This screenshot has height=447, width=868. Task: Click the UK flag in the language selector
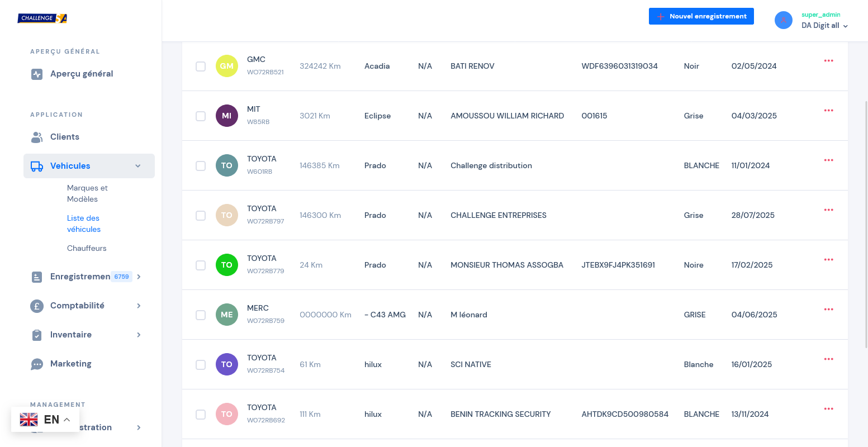[29, 420]
